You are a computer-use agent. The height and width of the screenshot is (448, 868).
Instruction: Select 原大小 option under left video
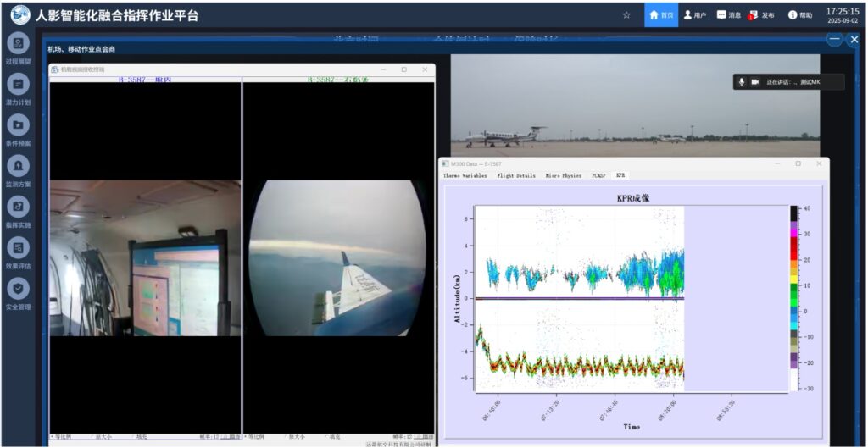(x=100, y=437)
